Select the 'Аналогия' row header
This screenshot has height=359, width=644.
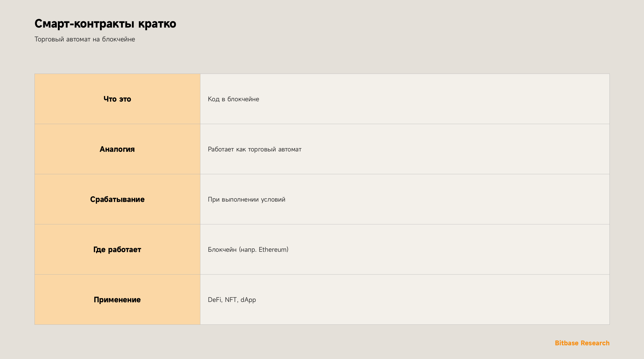117,149
